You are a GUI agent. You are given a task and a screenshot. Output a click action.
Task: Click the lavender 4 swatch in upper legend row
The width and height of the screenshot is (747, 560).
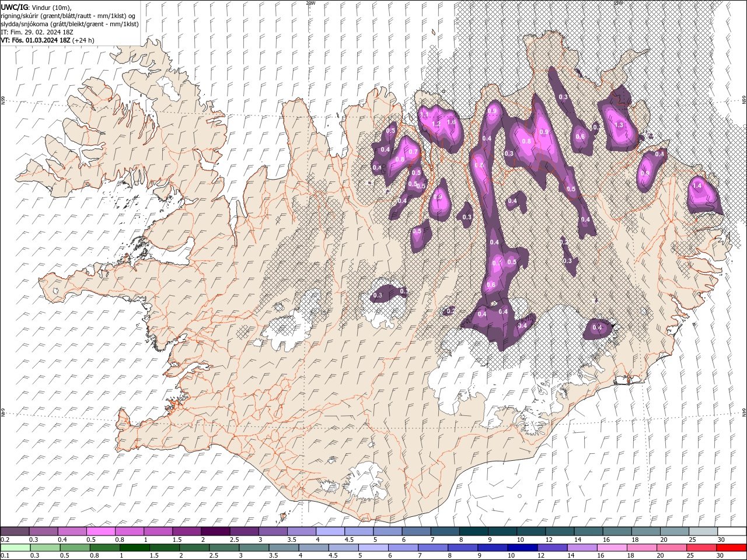coord(330,531)
